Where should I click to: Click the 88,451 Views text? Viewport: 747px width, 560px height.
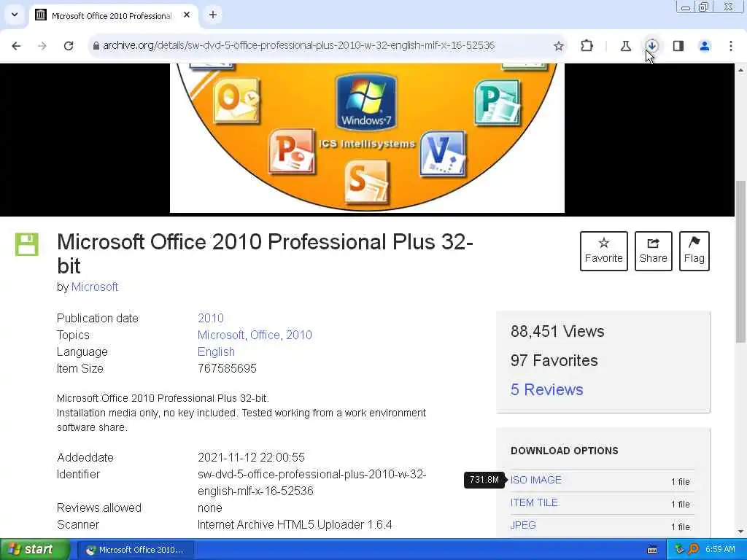point(557,332)
